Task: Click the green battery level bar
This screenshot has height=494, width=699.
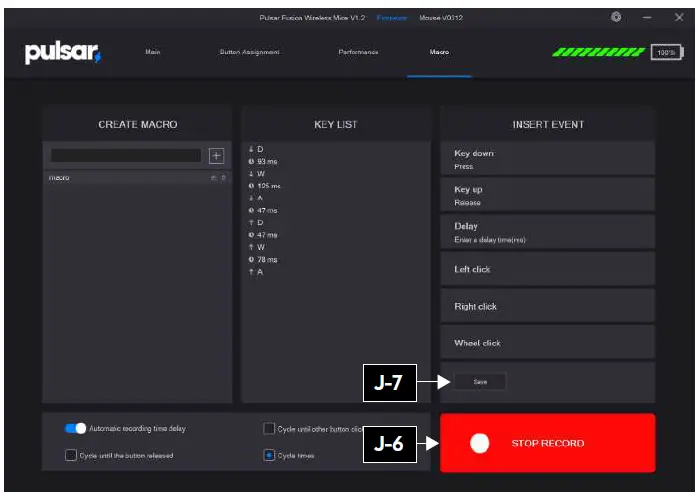Action: point(598,52)
